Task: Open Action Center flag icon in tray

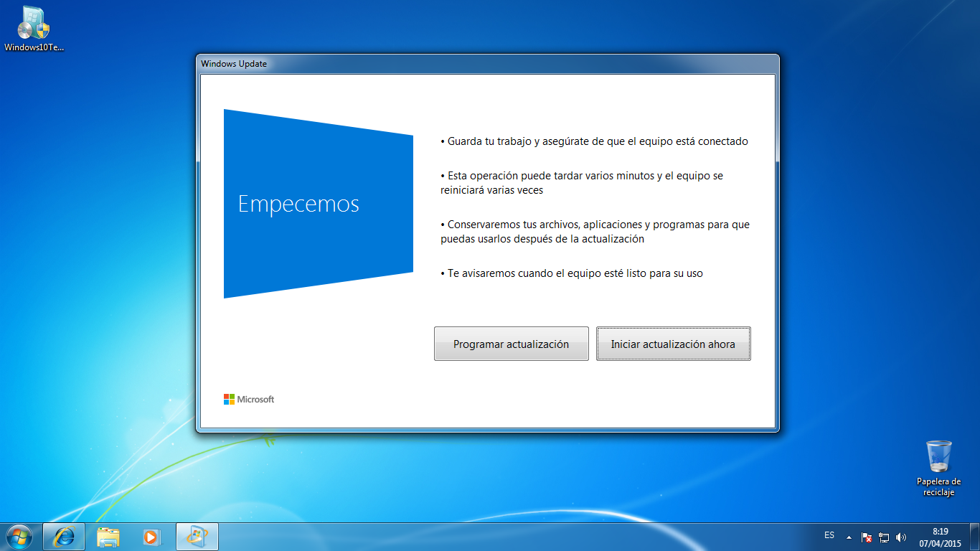Action: [867, 537]
